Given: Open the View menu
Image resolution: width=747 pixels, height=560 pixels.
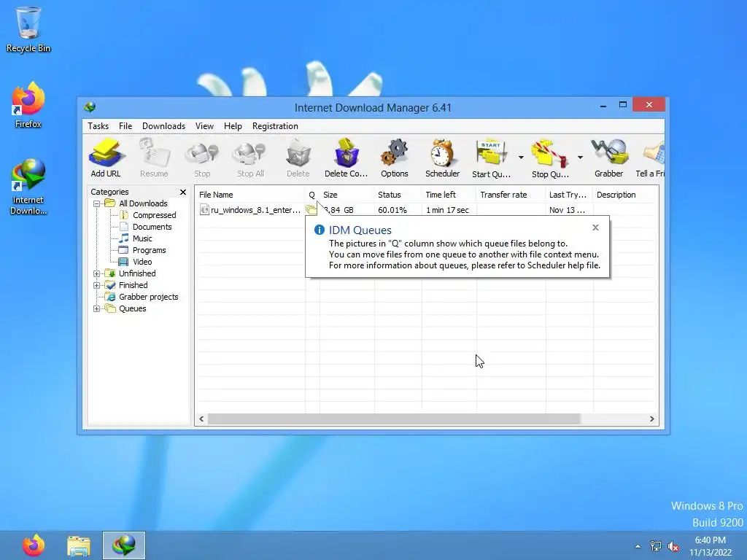Looking at the screenshot, I should (204, 126).
